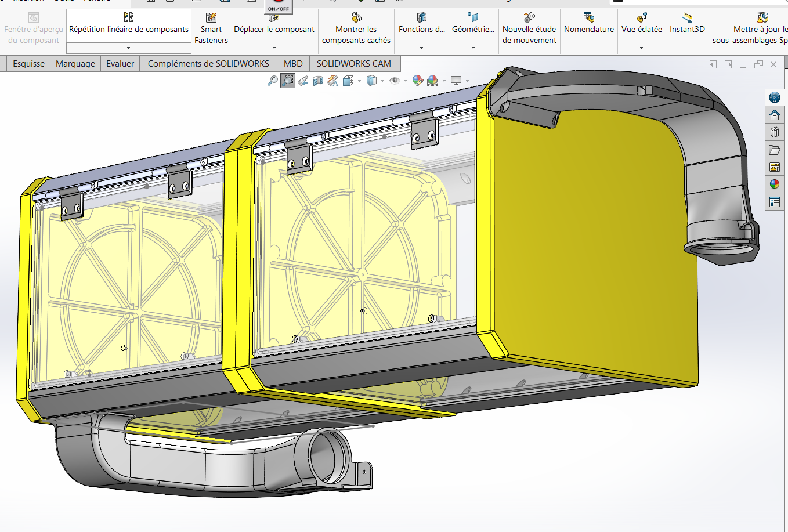Expand the Display Style cube dropdown arrow
Image resolution: width=788 pixels, height=532 pixels.
point(383,81)
